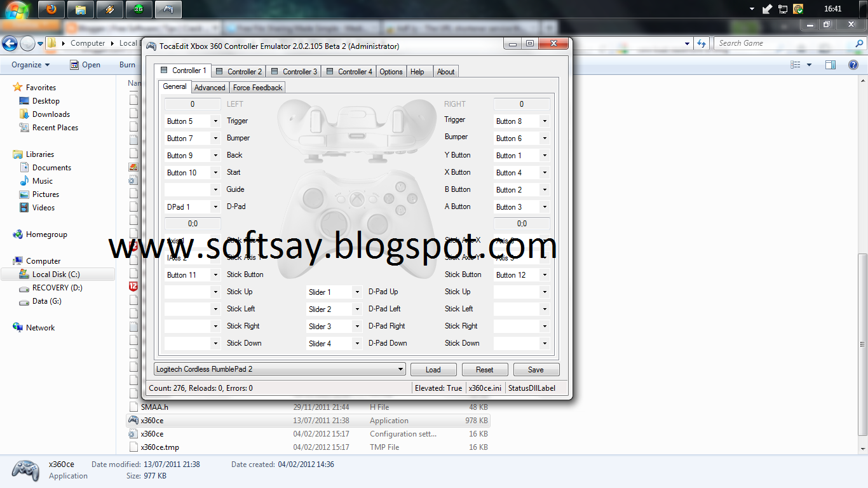Click the Reset button
Image resolution: width=868 pixels, height=488 pixels.
tap(485, 369)
